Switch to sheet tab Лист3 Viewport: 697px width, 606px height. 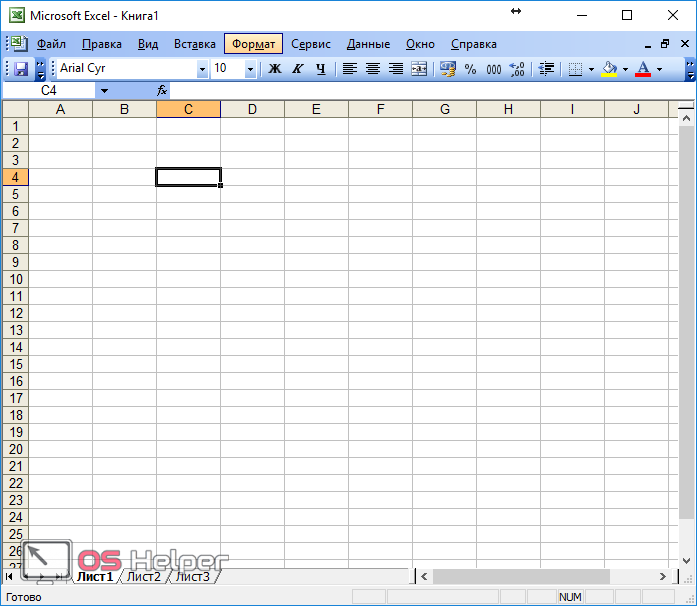click(x=192, y=577)
